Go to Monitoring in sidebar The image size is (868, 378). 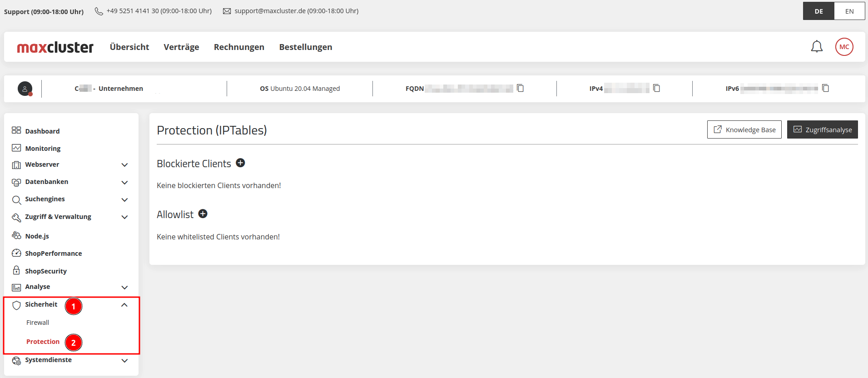pyautogui.click(x=43, y=149)
